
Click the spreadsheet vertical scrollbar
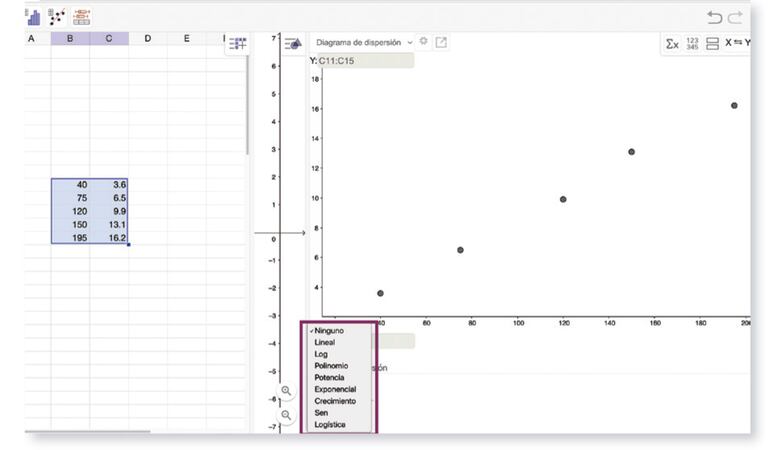tap(248, 105)
